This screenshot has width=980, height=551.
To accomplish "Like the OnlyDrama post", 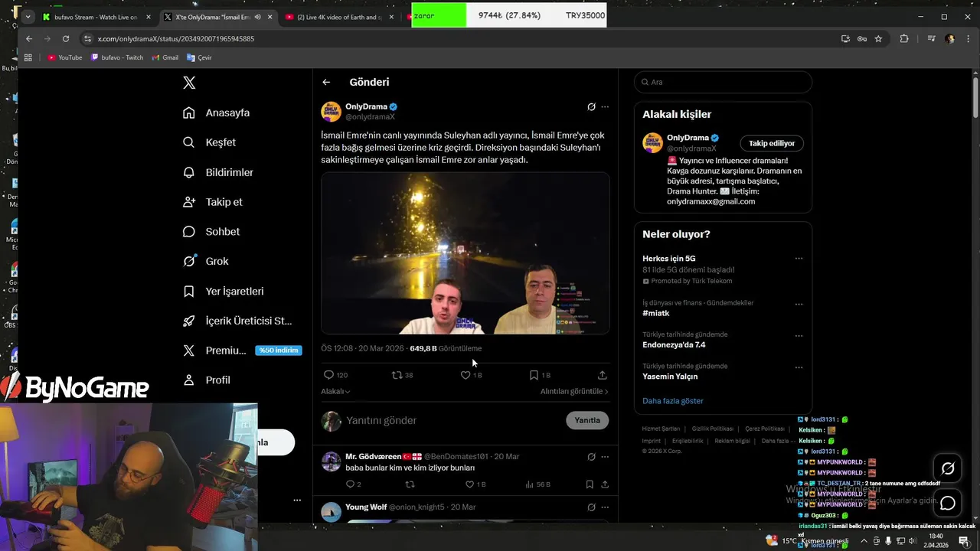I will click(x=470, y=375).
